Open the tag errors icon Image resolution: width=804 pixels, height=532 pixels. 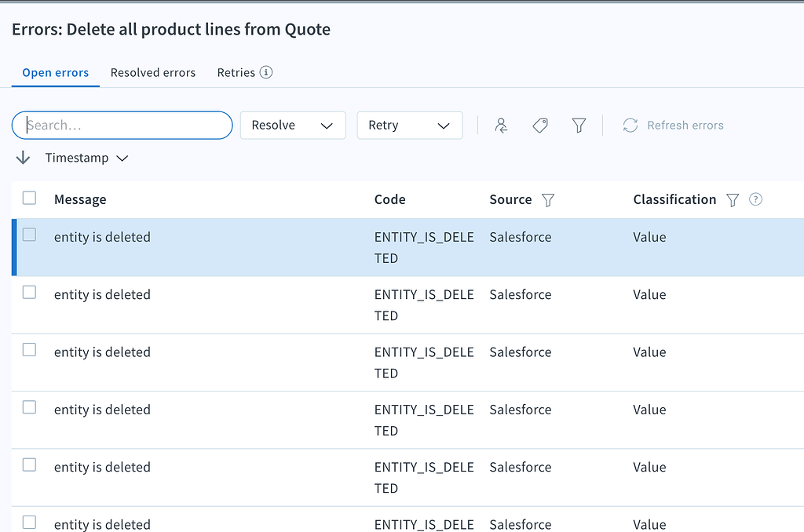tap(540, 125)
